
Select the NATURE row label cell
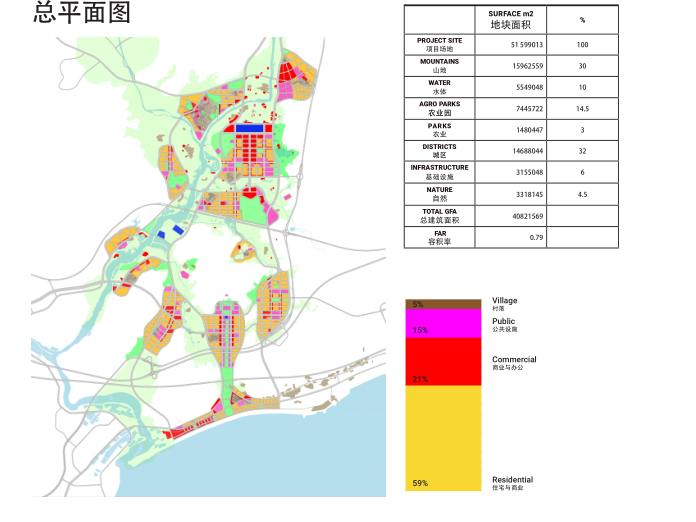tap(440, 194)
